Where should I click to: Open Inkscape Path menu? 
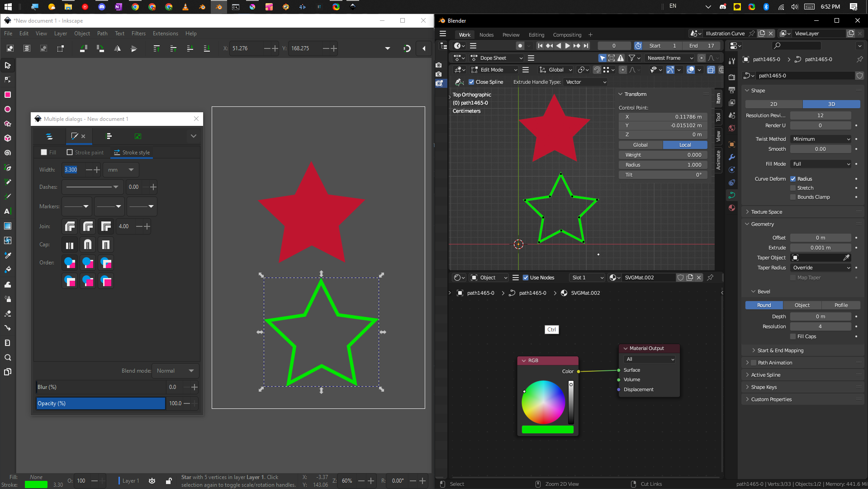(102, 34)
